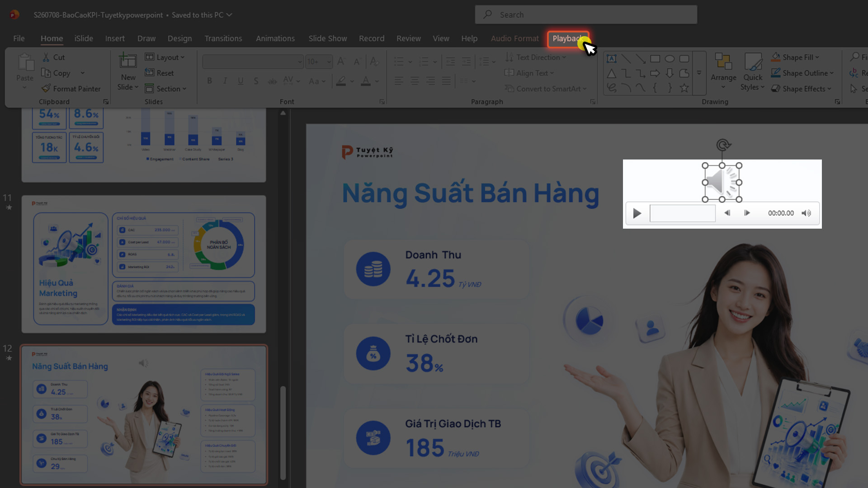Click the text highlight color icon
Screen dimensions: 868x488
(341, 81)
